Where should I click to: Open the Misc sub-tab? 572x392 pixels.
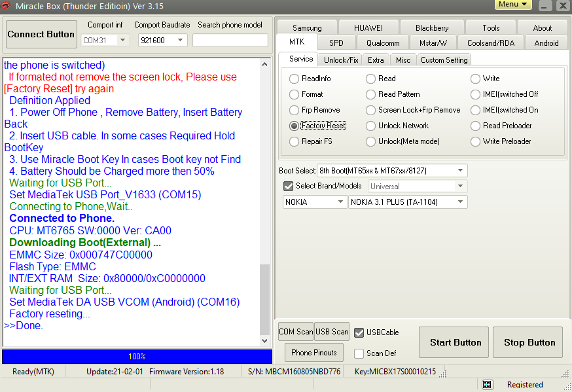point(403,60)
